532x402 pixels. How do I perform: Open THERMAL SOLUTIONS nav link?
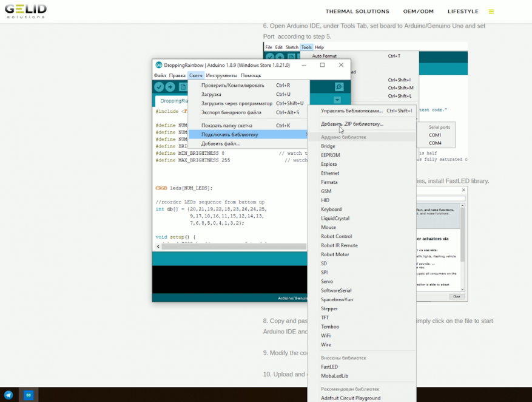pos(357,11)
